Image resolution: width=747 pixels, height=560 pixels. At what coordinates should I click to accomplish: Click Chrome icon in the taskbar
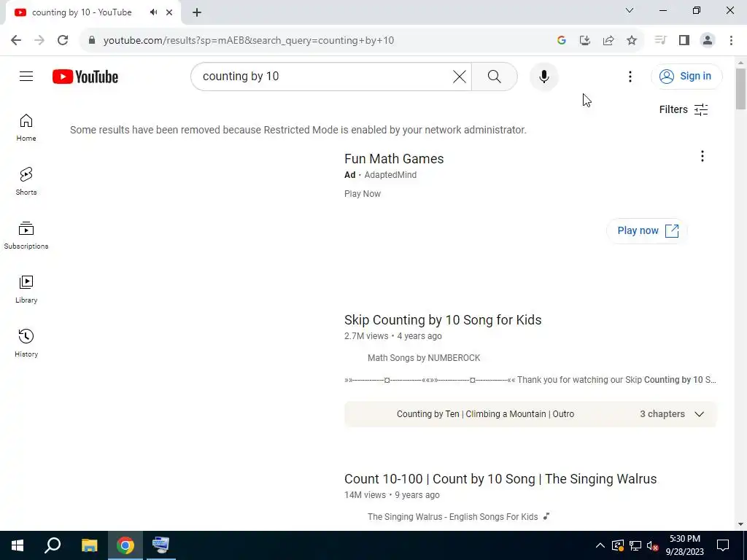tap(125, 545)
